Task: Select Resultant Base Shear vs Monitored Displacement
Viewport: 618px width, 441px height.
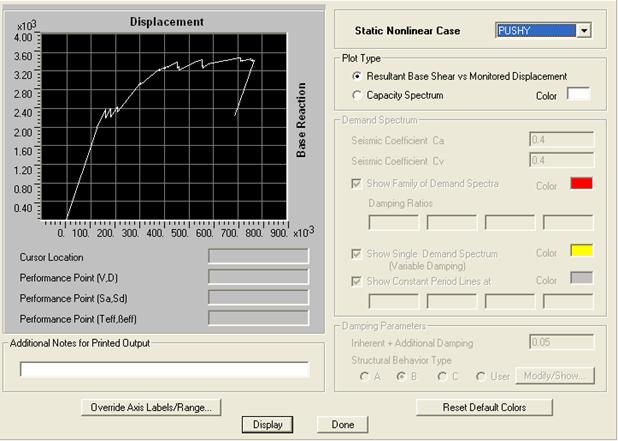Action: pos(358,76)
